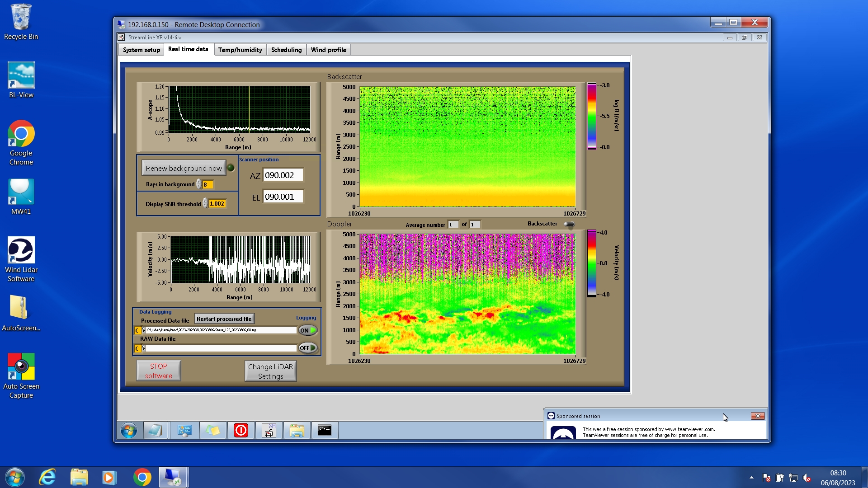The height and width of the screenshot is (488, 868).
Task: Click XR save icon in remote taskbar
Action: tap(269, 430)
